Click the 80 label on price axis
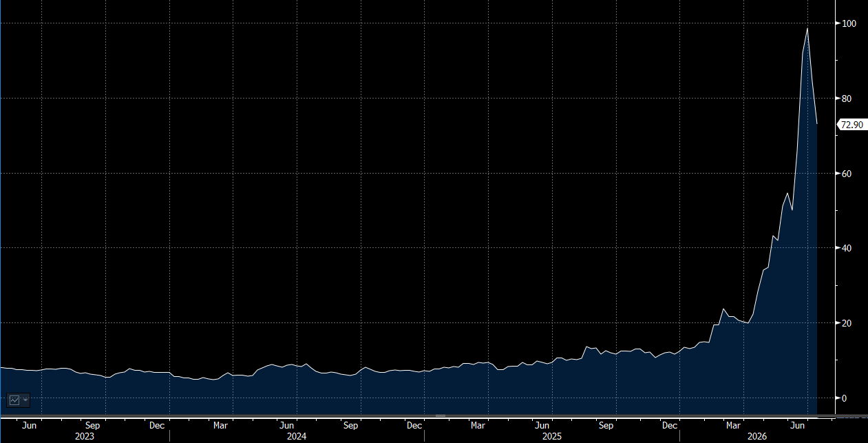The image size is (868, 443). coord(847,99)
